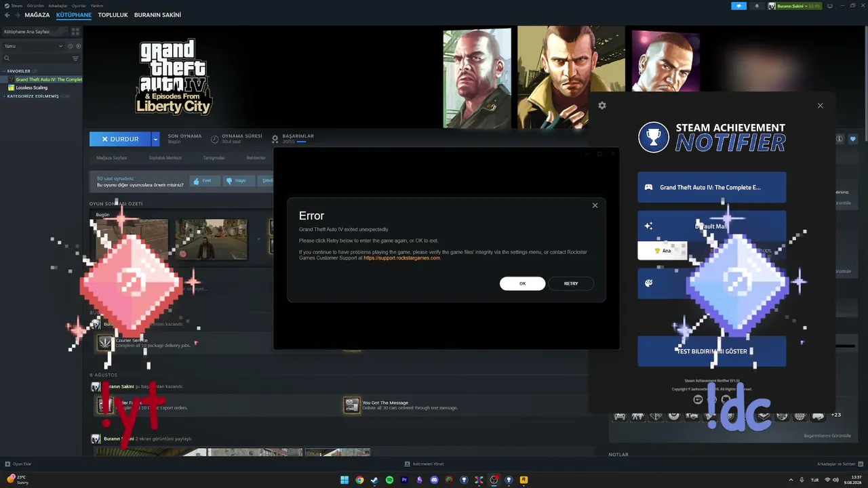Open game info via the info icon
Screen dimensions: 868x488
point(840,139)
